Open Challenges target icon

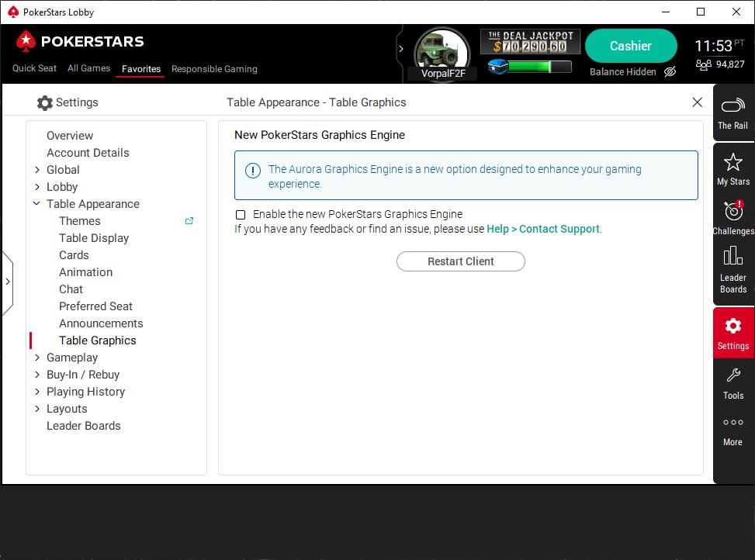click(734, 211)
